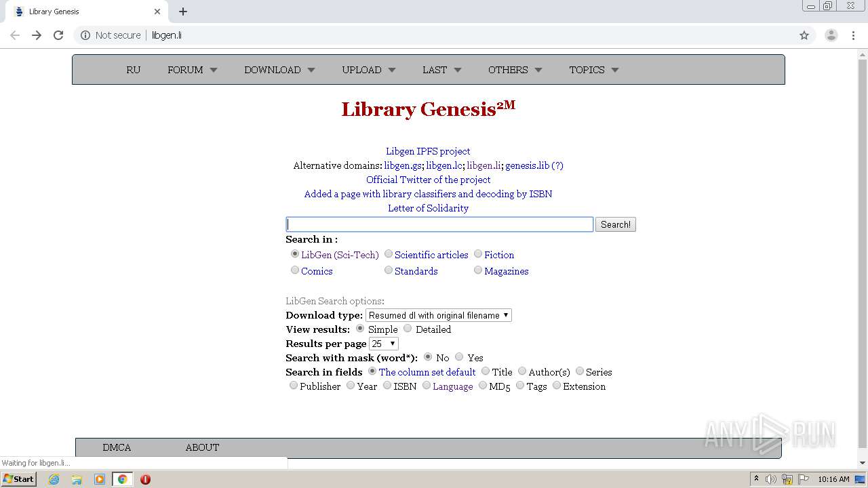The width and height of the screenshot is (868, 488).
Task: Select the Series field radio button
Action: (x=580, y=371)
